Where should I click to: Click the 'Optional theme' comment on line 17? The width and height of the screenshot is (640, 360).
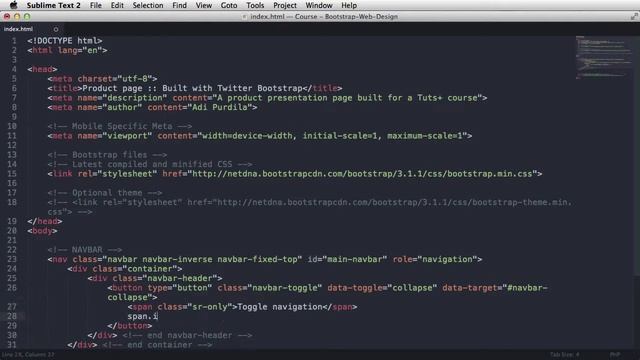(105, 193)
